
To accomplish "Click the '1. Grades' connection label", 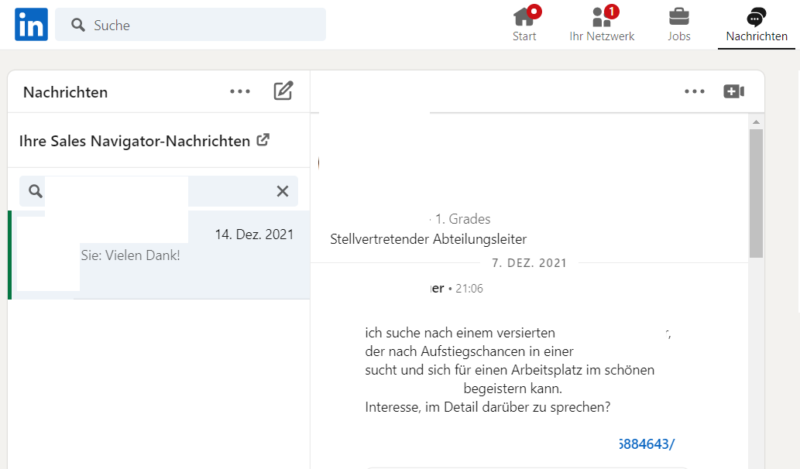I will (463, 219).
